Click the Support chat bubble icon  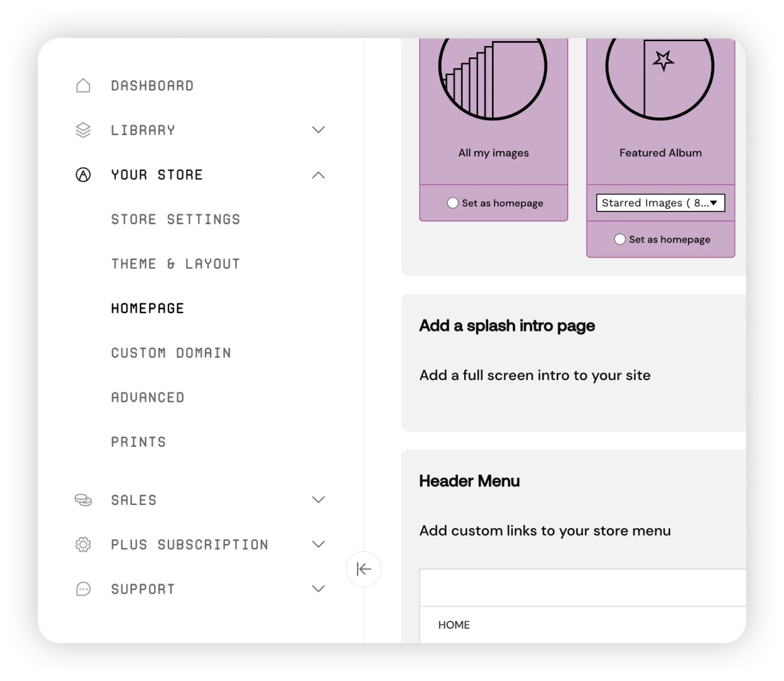pyautogui.click(x=83, y=589)
